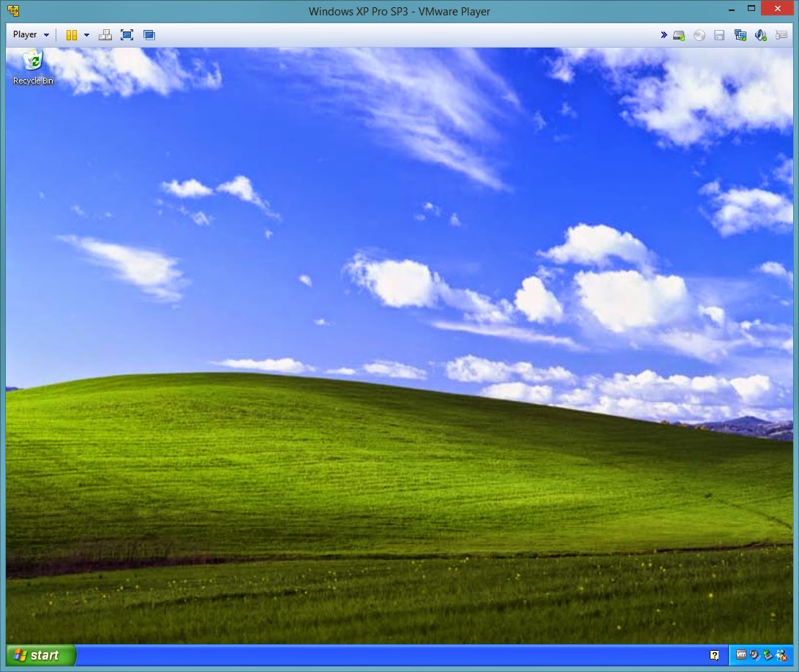The image size is (799, 672).
Task: Click the language bar help icon
Action: coord(714,655)
